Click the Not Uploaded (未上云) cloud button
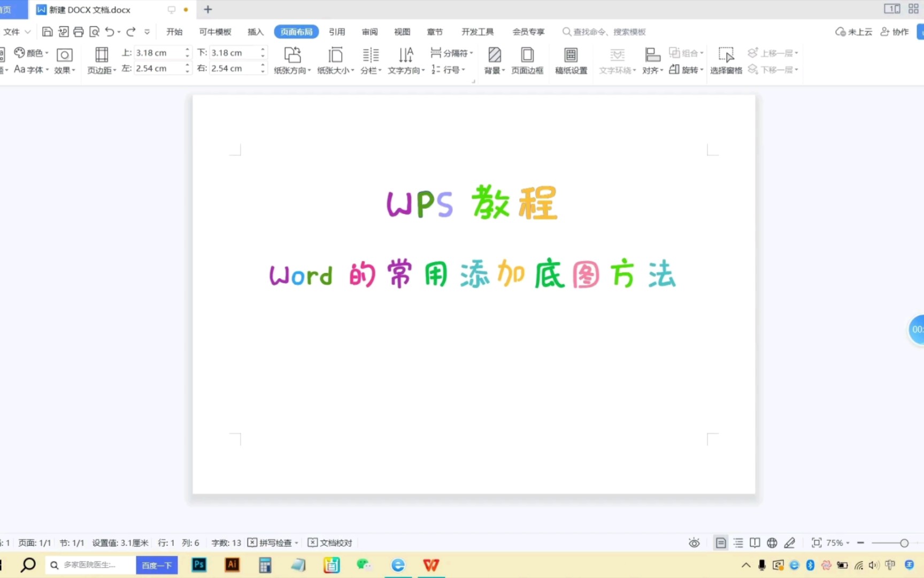Screen dimensions: 924x578 click(853, 32)
